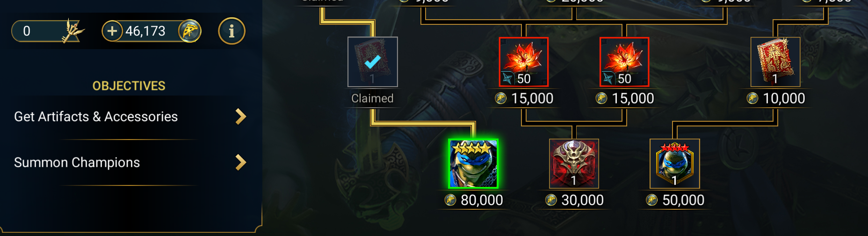Tap the trident key counter showing 0
This screenshot has height=236, width=868.
48,31
